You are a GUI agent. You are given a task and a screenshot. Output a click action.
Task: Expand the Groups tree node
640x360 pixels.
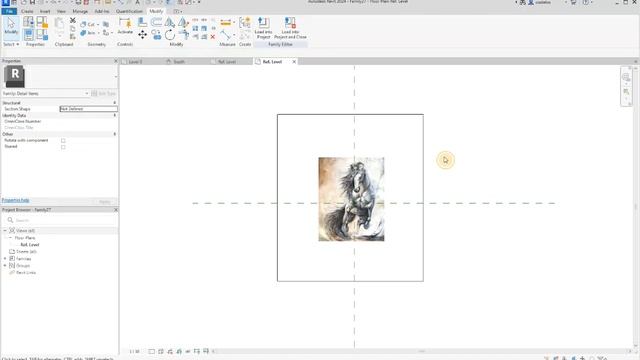click(5, 265)
